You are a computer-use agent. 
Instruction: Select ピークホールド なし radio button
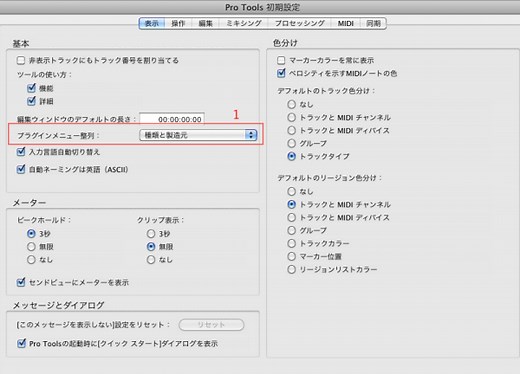point(31,260)
